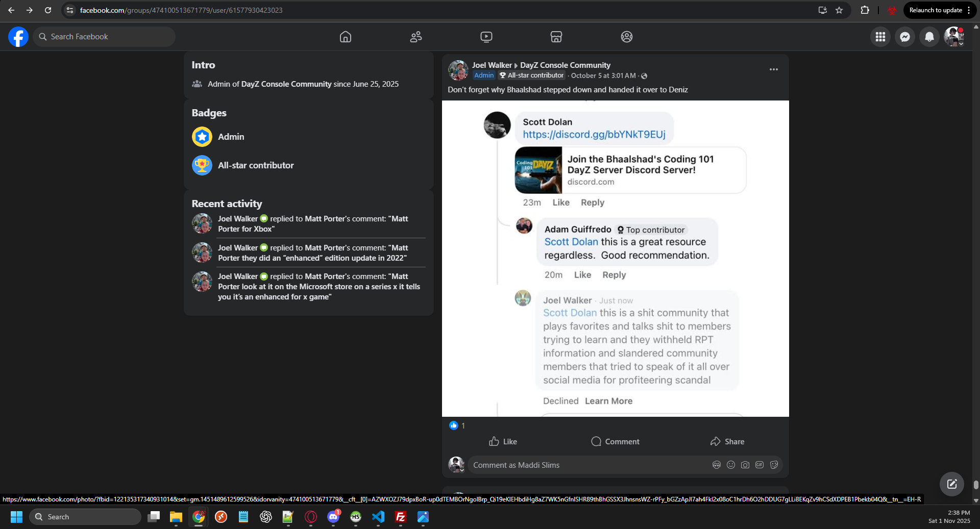Click the Admin tag under Joel Walker's name

pyautogui.click(x=484, y=75)
